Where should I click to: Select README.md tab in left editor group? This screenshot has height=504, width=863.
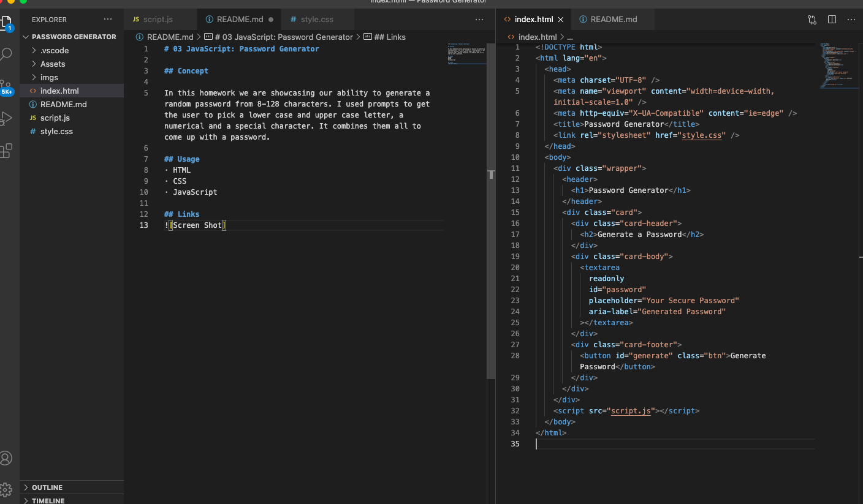tap(240, 20)
